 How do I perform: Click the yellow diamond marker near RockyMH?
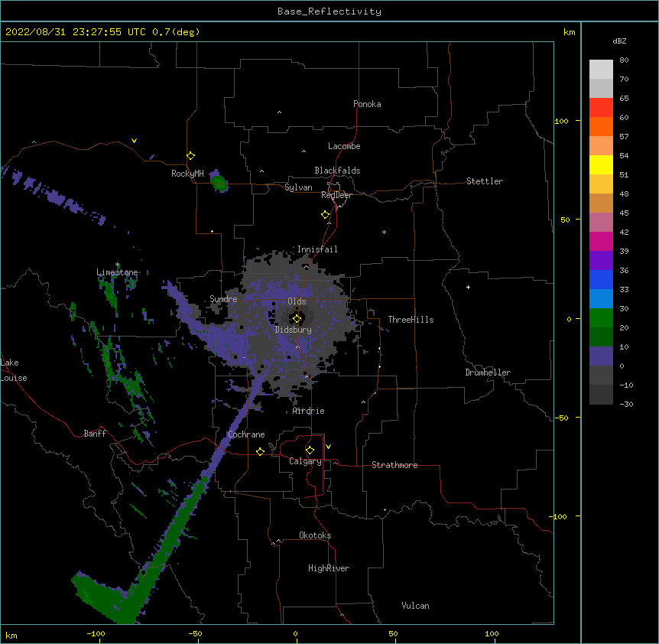(x=191, y=156)
